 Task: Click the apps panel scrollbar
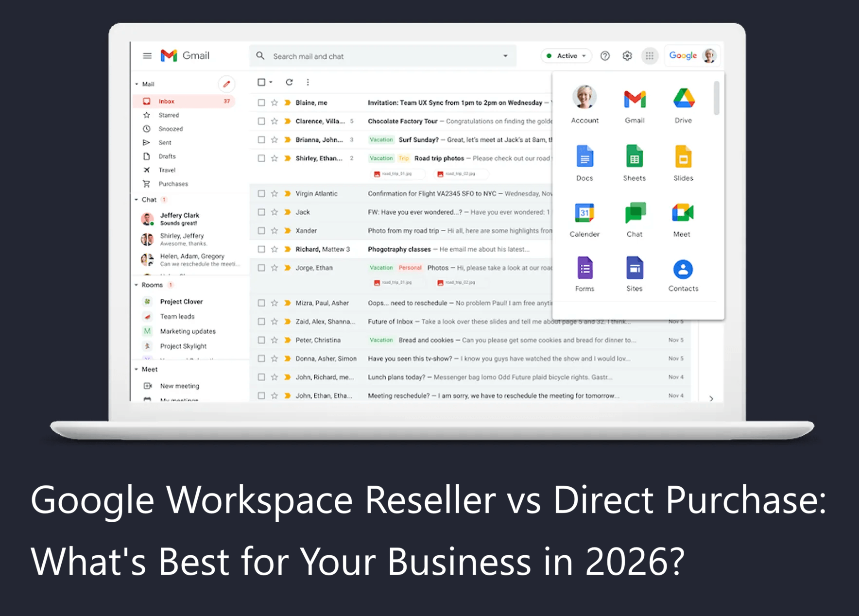pyautogui.click(x=716, y=98)
